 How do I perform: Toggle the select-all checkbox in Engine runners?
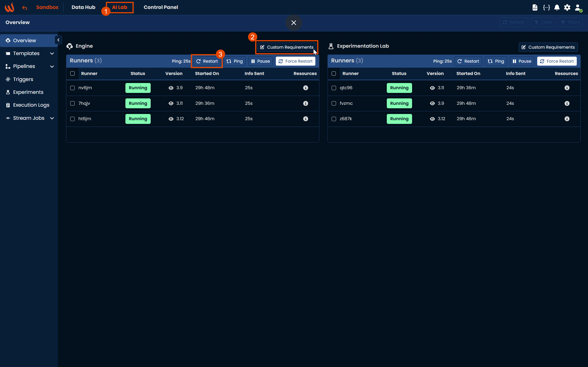[72, 74]
